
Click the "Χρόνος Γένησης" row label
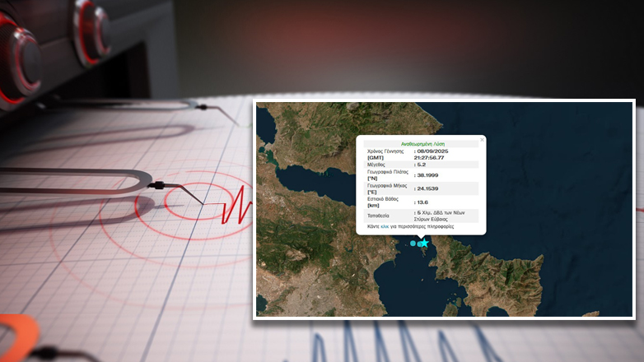coord(385,151)
